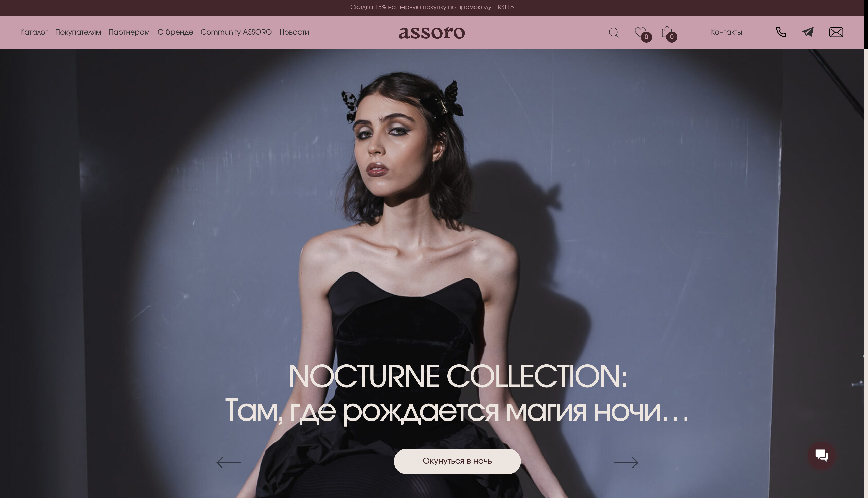The width and height of the screenshot is (868, 498).
Task: Advance slider with right arrow
Action: [626, 462]
